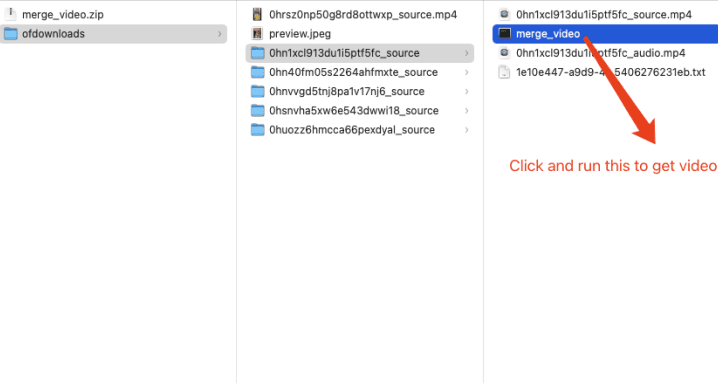Click the merge_video file name label
This screenshot has width=718, height=384.
[x=548, y=34]
